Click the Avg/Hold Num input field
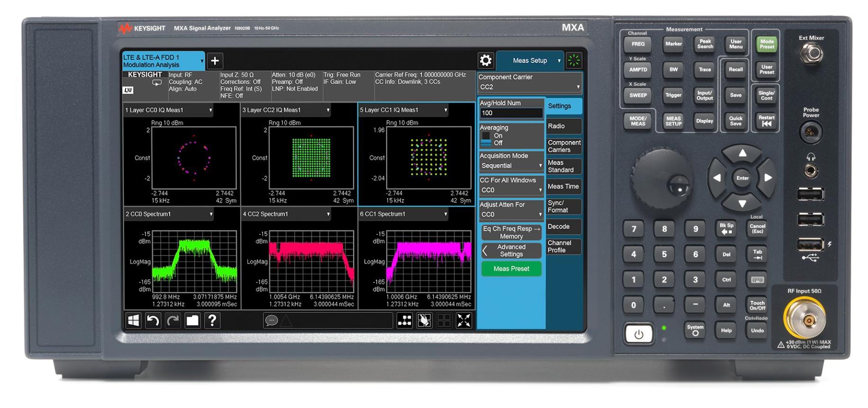The image size is (868, 408). pos(511,113)
